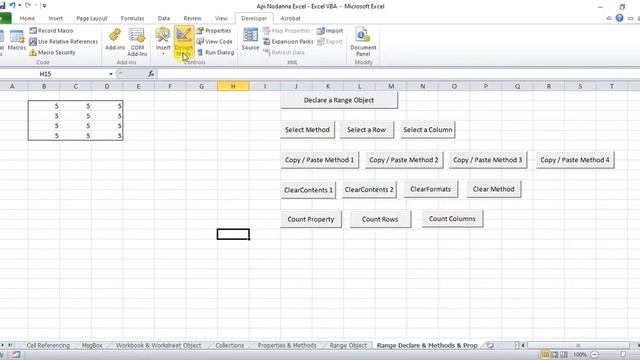Screen dimensions: 640x360
Task: Switch to Cell Referencing sheet
Action: point(48,345)
